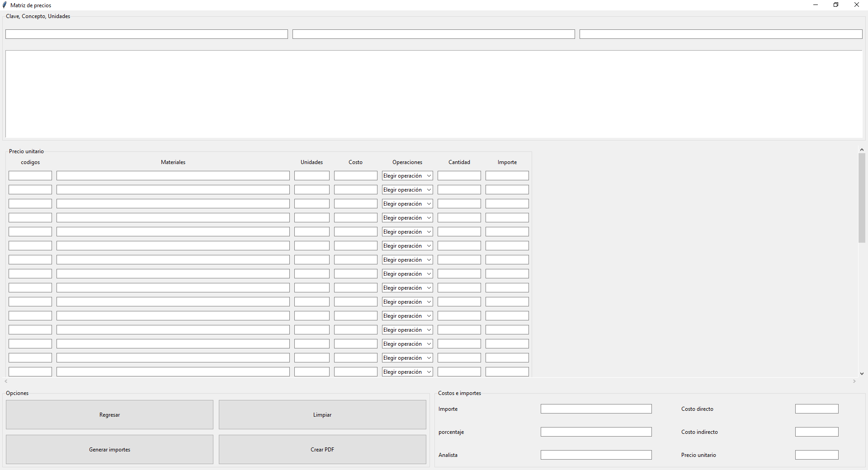
Task: Open the fourth row Elegir operación dropdown
Action: (407, 218)
